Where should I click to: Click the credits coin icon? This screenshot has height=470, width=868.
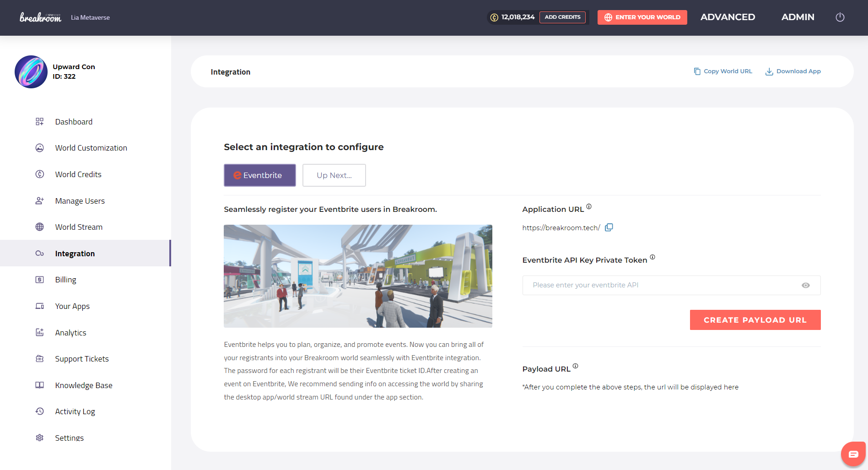tap(494, 17)
